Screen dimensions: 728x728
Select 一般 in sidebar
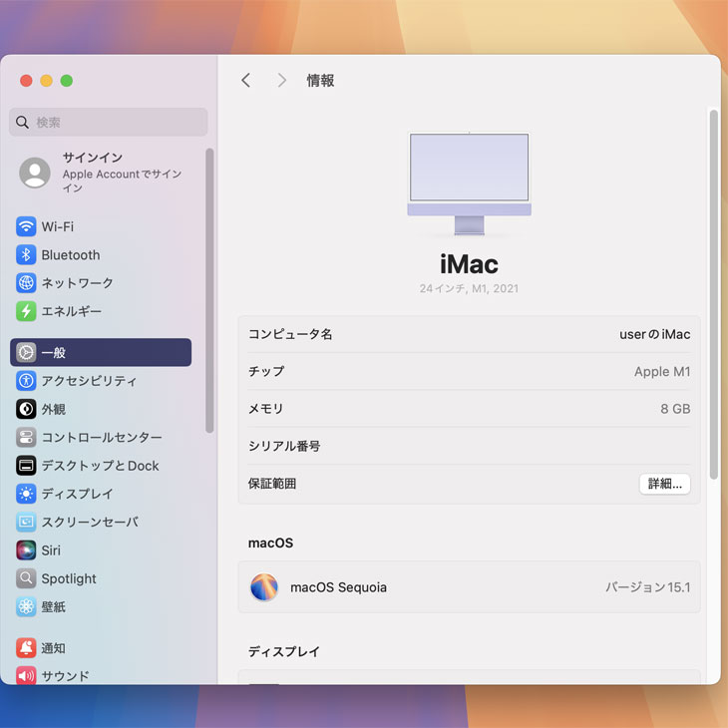coord(54,352)
